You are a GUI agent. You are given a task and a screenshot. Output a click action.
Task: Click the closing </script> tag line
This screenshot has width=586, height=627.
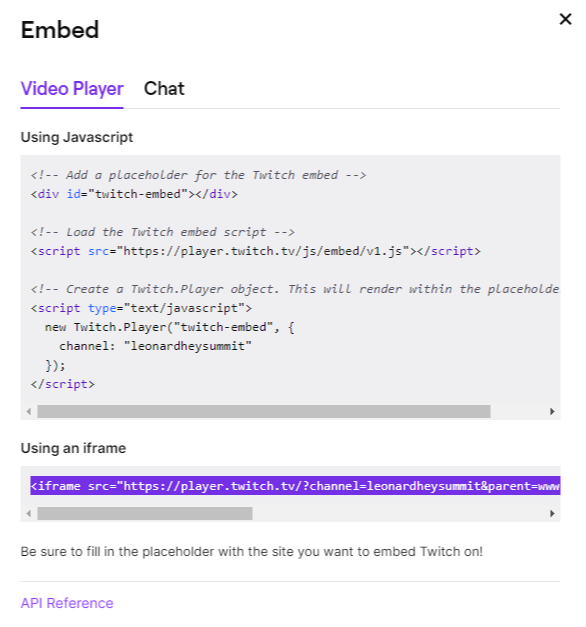63,384
